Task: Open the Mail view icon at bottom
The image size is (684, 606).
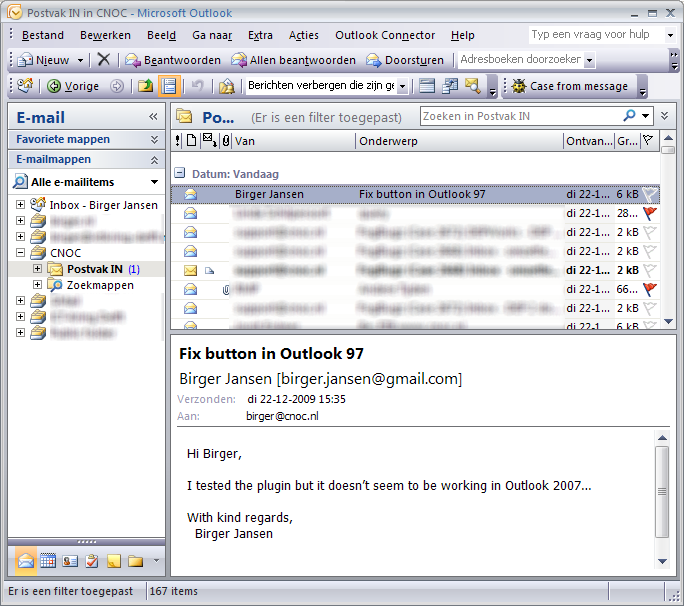Action: click(x=26, y=561)
